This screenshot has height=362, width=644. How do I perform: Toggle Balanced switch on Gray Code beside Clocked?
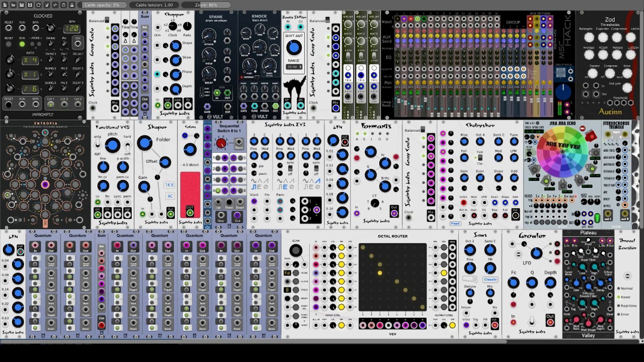pos(107,21)
